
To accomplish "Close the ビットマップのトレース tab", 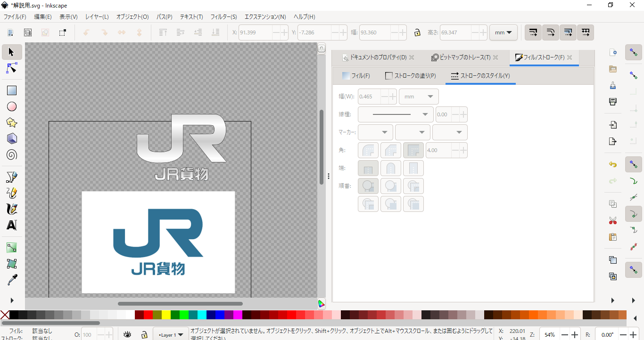I will (495, 57).
